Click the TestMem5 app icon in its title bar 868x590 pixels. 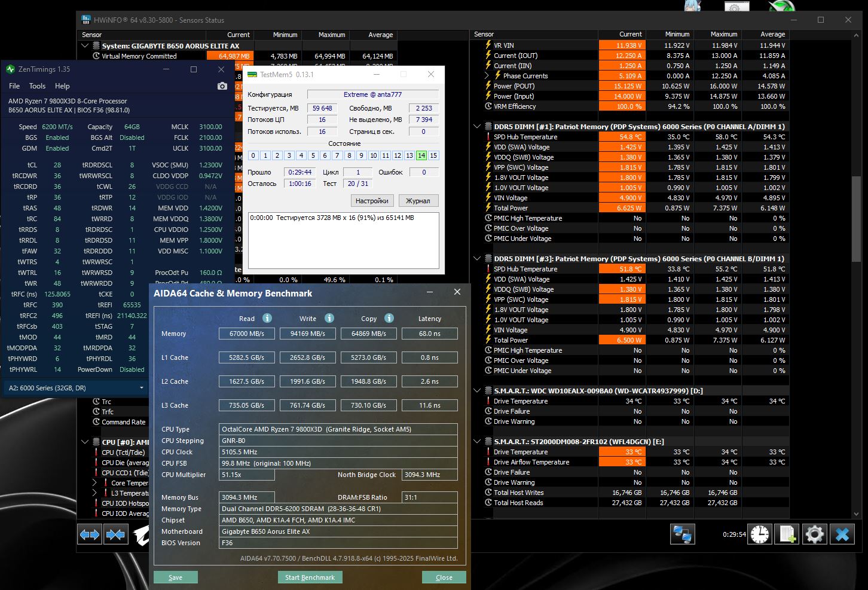[252, 75]
